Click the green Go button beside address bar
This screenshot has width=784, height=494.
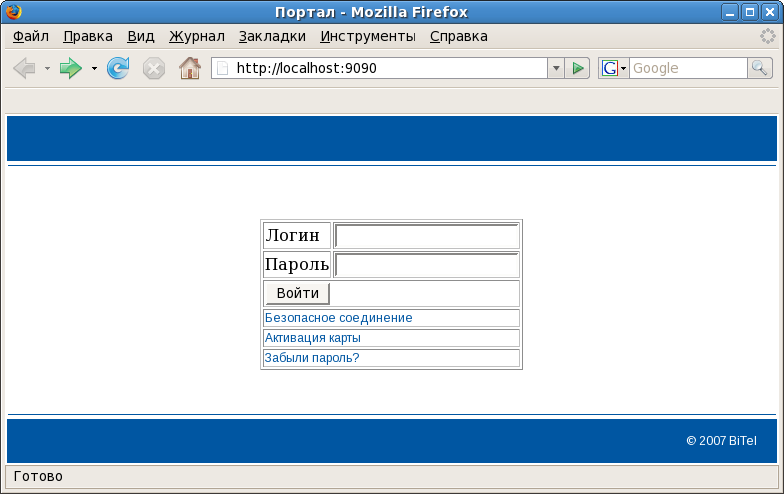click(x=578, y=68)
